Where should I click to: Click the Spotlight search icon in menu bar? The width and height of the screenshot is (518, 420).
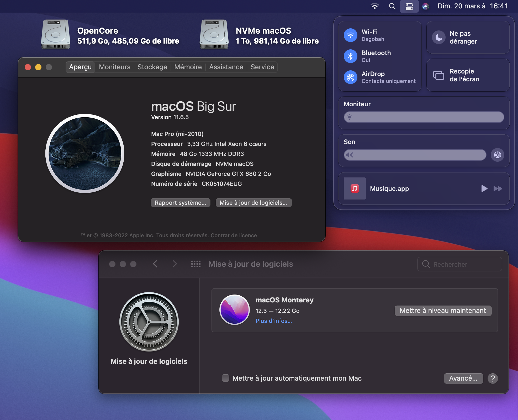[392, 6]
